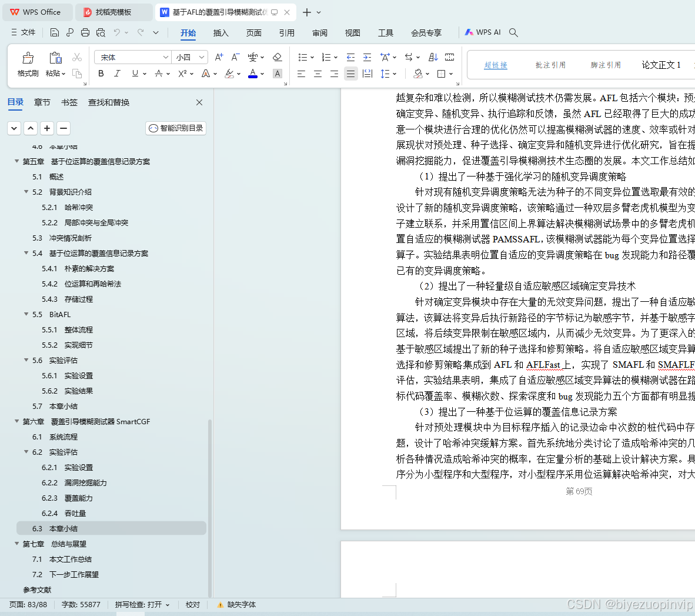
Task: Click the format painter (格式刷) icon
Action: point(28,64)
